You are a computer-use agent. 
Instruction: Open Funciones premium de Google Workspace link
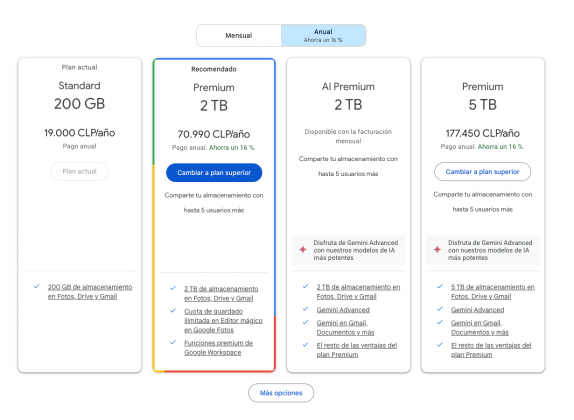pos(219,347)
